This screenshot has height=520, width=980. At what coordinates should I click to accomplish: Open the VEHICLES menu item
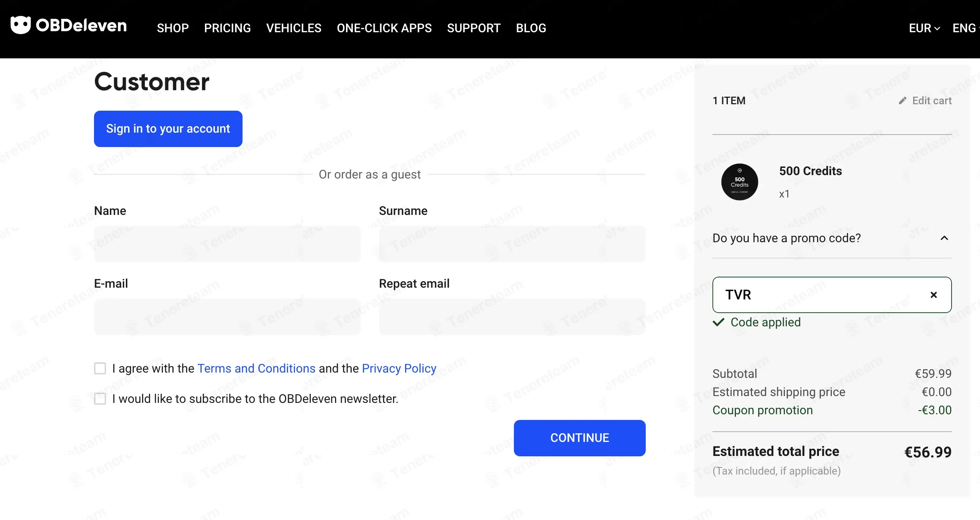click(294, 28)
